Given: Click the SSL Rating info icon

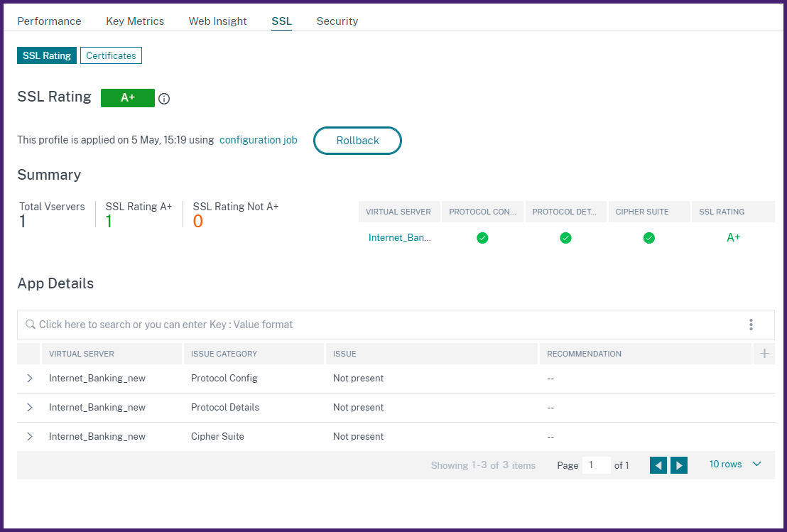Looking at the screenshot, I should (163, 99).
